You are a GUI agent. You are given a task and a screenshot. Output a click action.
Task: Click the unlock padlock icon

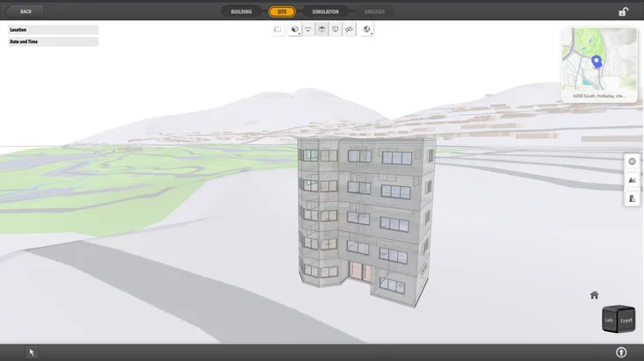(x=623, y=11)
